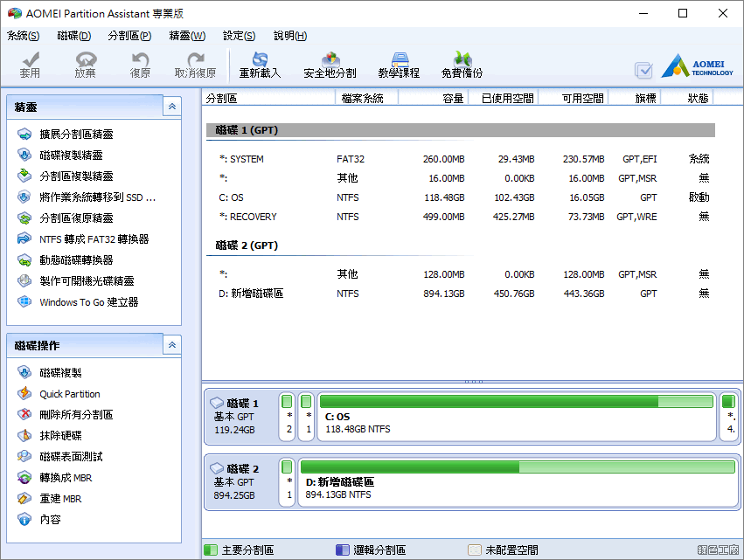This screenshot has width=744, height=560.
Task: Select the 128.00MB MSR partition row
Action: point(460,274)
